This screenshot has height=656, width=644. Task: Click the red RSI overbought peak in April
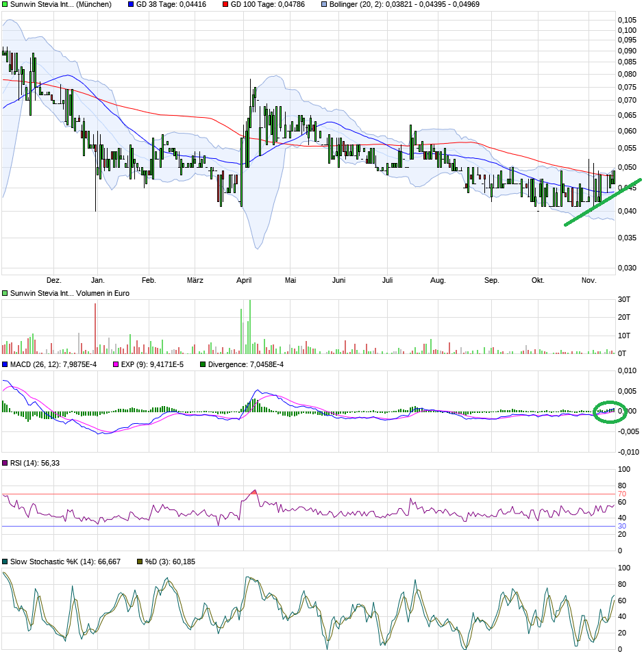tap(253, 492)
